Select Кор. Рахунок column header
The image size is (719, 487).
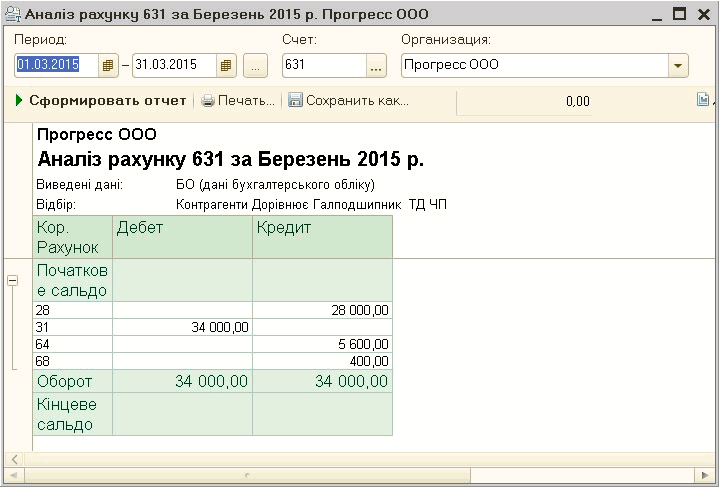tap(72, 237)
